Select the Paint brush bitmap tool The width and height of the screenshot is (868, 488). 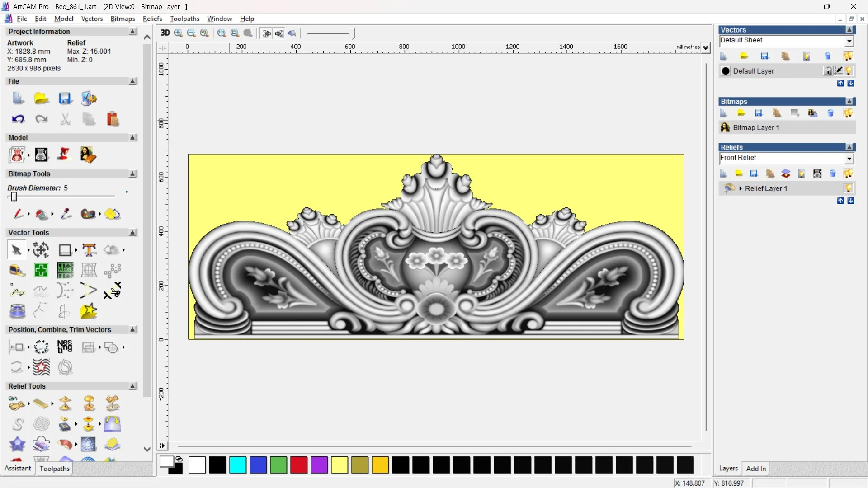pyautogui.click(x=18, y=214)
